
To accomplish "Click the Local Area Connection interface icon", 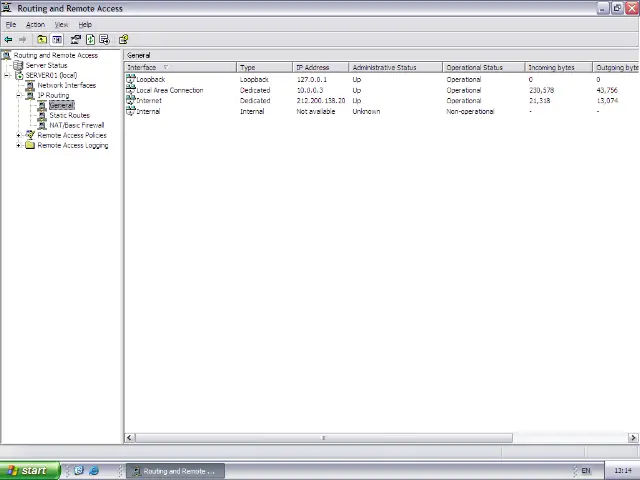I will tap(131, 90).
